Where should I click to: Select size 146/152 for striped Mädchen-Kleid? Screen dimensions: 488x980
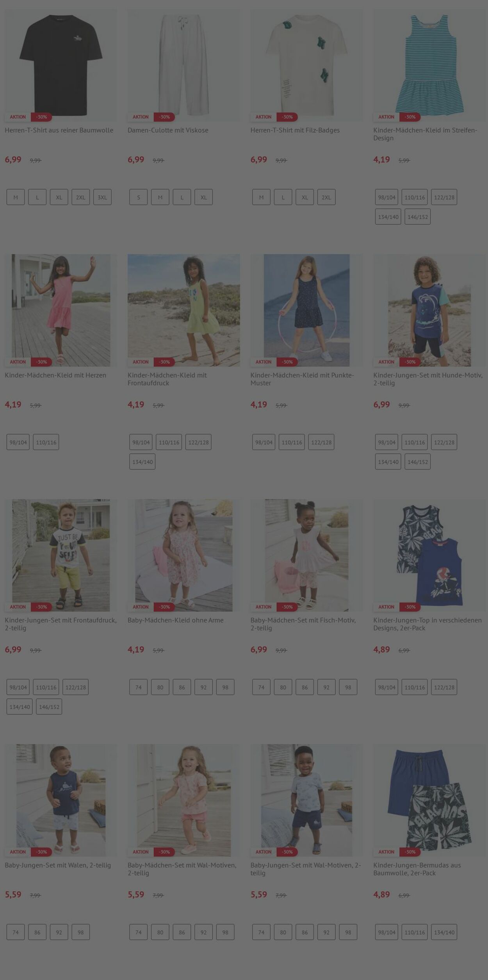tap(417, 217)
